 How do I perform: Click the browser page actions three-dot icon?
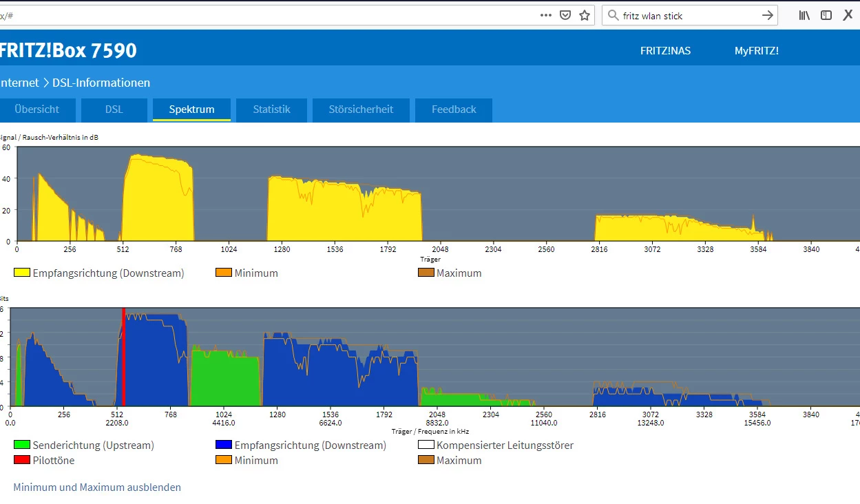click(x=546, y=15)
